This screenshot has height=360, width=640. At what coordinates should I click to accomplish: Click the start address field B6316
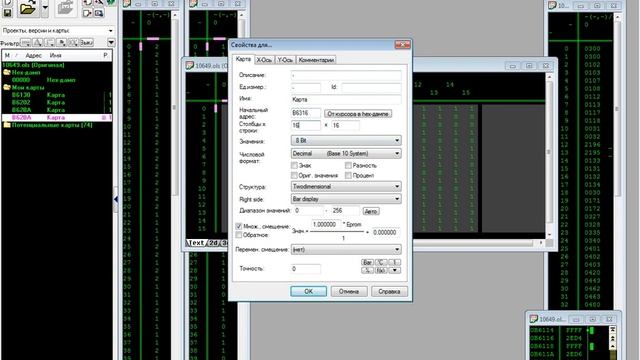tap(306, 113)
